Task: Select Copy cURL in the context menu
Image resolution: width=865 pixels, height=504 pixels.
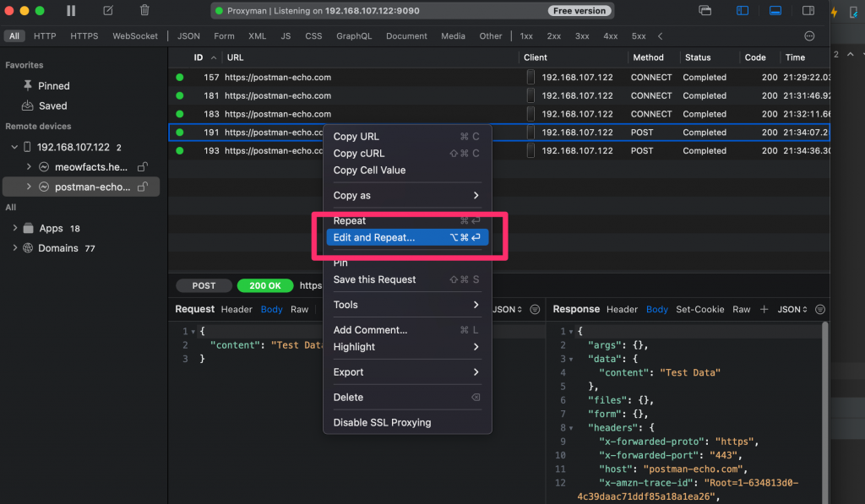Action: coord(359,153)
